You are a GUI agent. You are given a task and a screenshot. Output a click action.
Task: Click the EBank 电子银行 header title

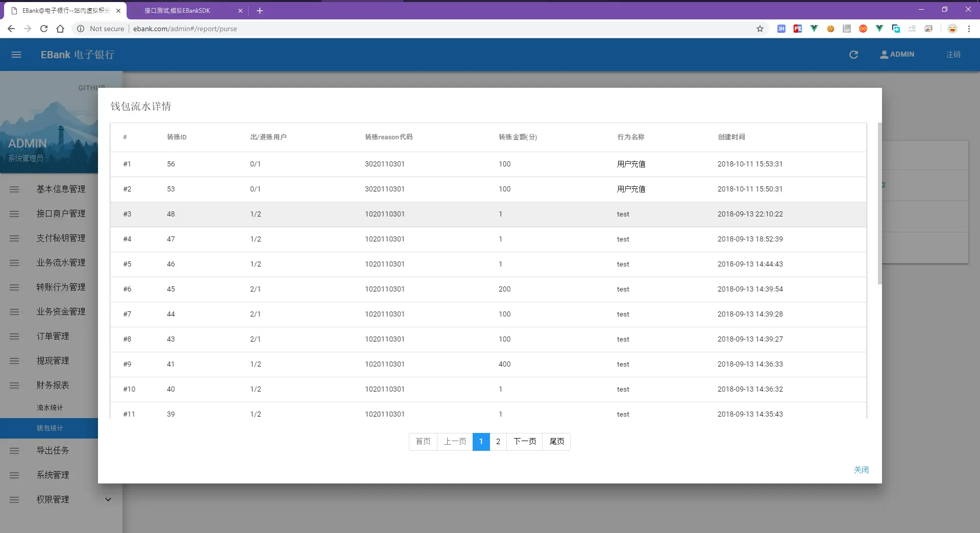[x=78, y=55]
